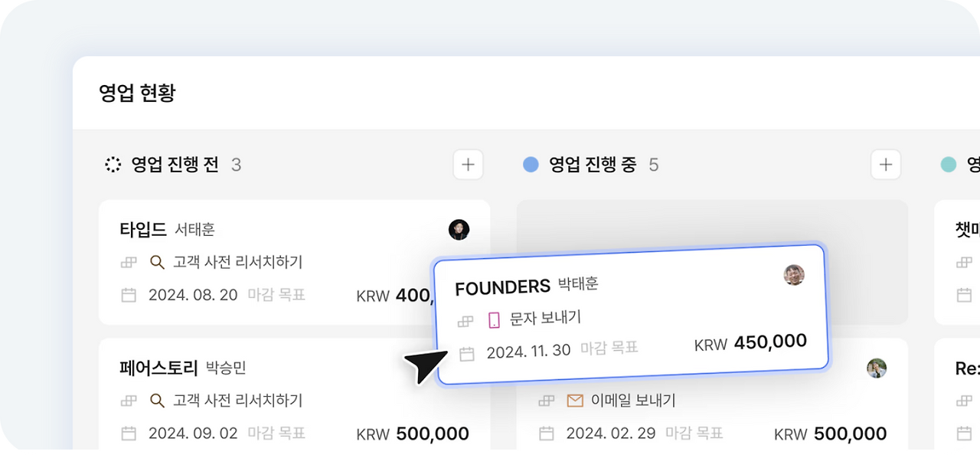This screenshot has height=455, width=980.
Task: Open the 페어스토리 deal card title
Action: 159,368
